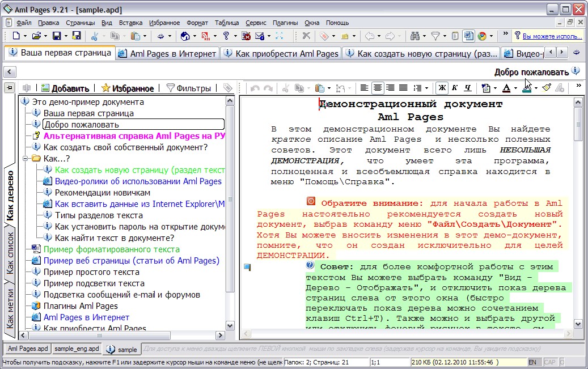Open the Плагины menu
Viewport: 588px width, 369px height.
pos(285,23)
